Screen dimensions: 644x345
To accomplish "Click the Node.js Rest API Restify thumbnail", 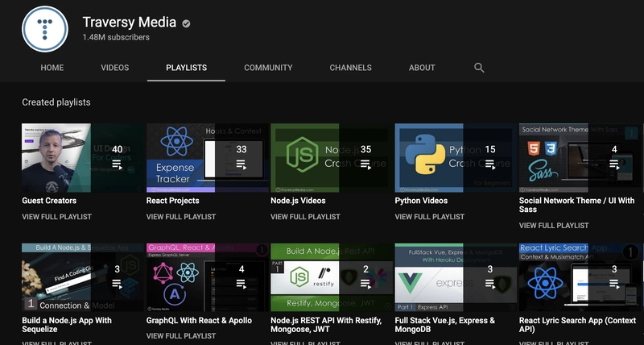I will [x=332, y=277].
